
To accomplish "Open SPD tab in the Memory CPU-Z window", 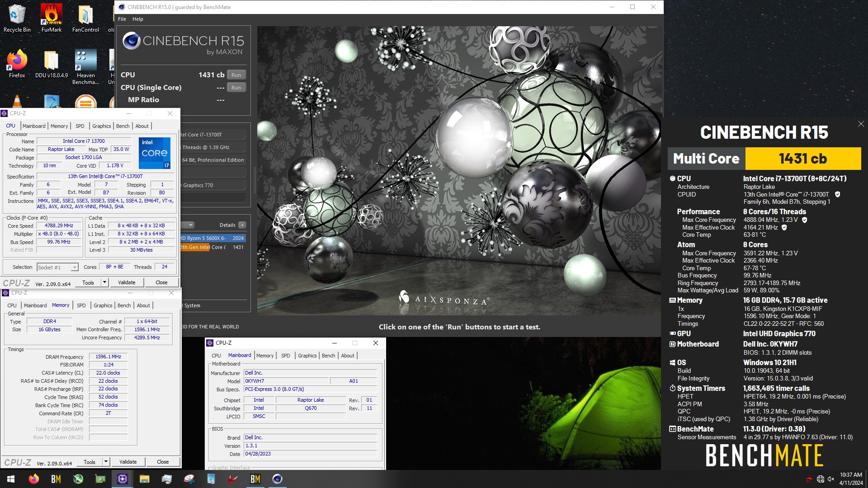I will (x=81, y=305).
